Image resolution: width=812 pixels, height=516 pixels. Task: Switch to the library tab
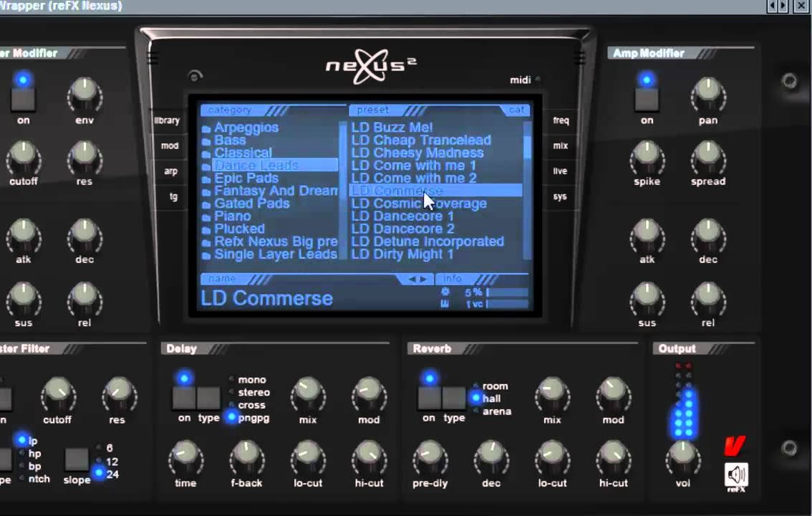click(x=167, y=120)
